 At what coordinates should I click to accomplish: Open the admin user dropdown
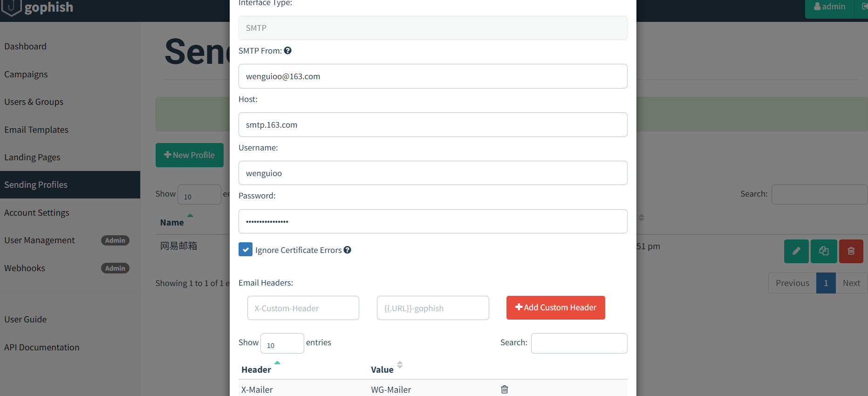coord(829,7)
